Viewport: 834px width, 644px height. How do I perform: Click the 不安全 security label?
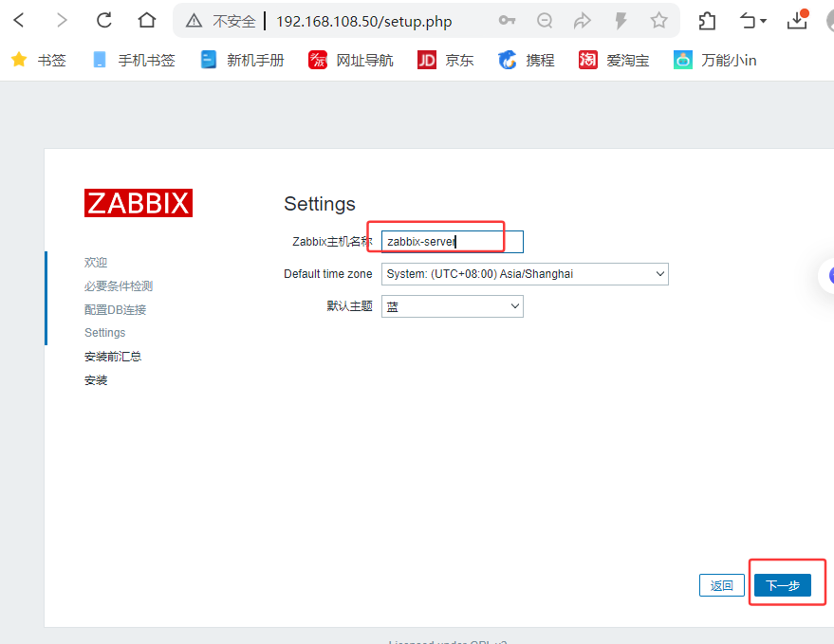click(234, 21)
